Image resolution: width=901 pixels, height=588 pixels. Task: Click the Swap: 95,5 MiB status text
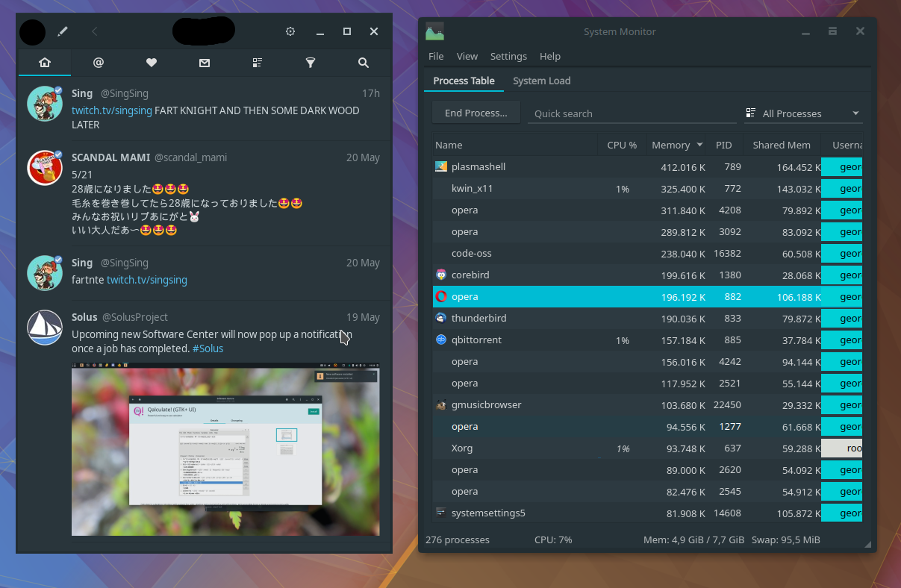click(785, 539)
